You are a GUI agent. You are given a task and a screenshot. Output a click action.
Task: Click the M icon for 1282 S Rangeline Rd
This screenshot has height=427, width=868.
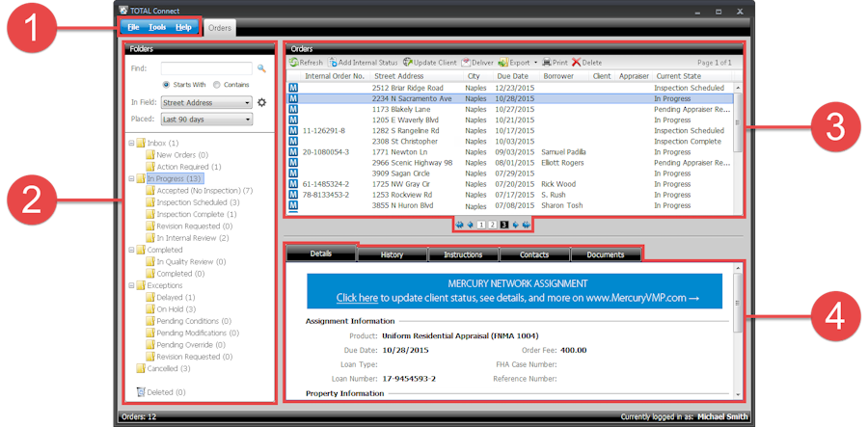[293, 130]
